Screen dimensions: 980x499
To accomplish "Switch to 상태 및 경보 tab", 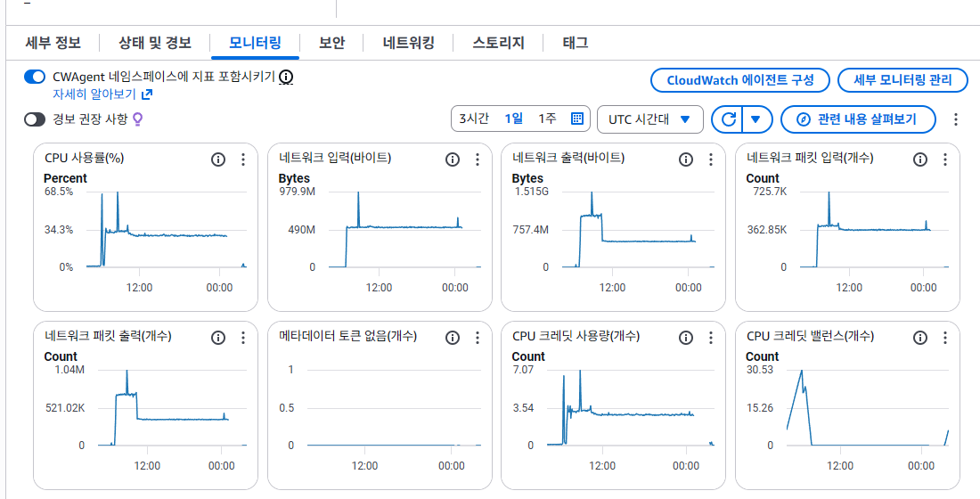I will (155, 43).
